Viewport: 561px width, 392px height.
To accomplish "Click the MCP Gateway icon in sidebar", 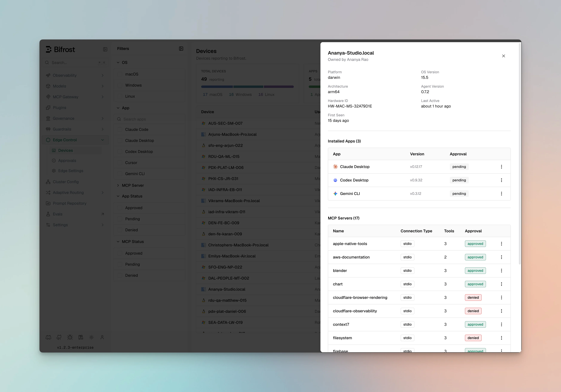I will tap(48, 97).
